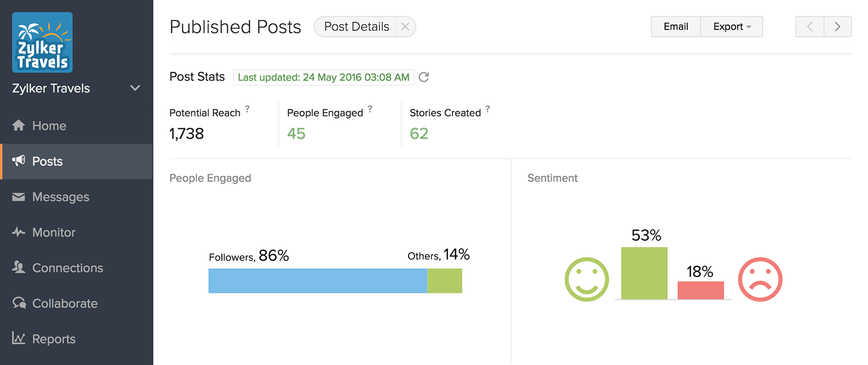
Task: Open help tooltip next to Potential Reach
Action: [247, 109]
